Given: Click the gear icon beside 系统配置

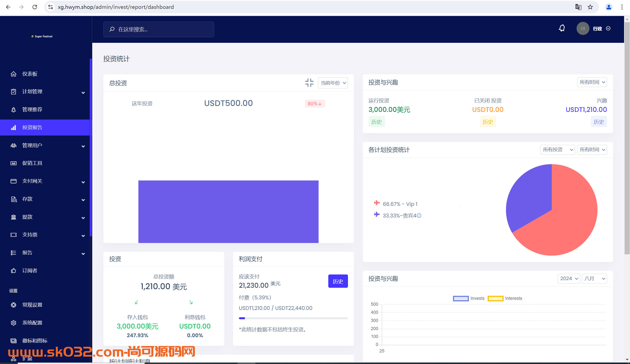Looking at the screenshot, I should pos(14,323).
